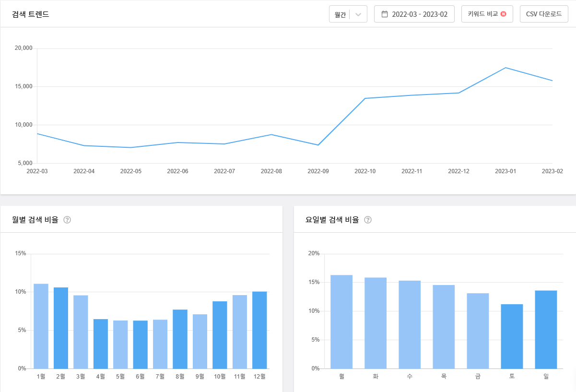
Task: Click the 2022-06 x-axis label
Action: [x=177, y=171]
